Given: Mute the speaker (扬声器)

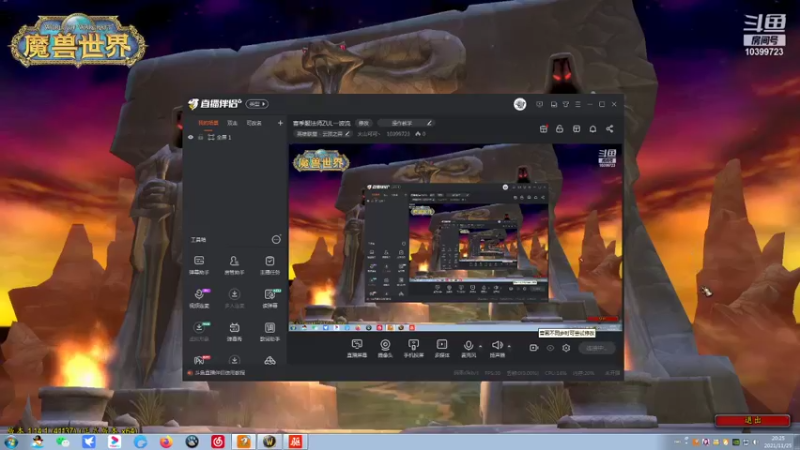Looking at the screenshot, I should coord(497,348).
